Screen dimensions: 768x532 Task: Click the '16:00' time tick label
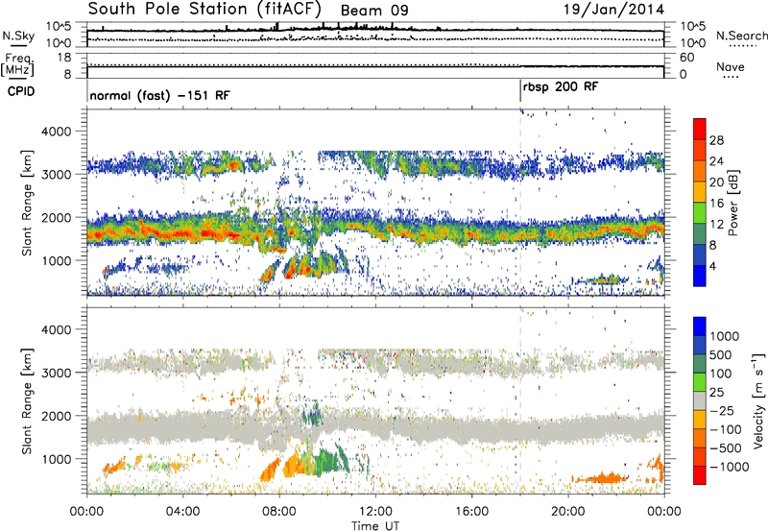click(x=471, y=512)
